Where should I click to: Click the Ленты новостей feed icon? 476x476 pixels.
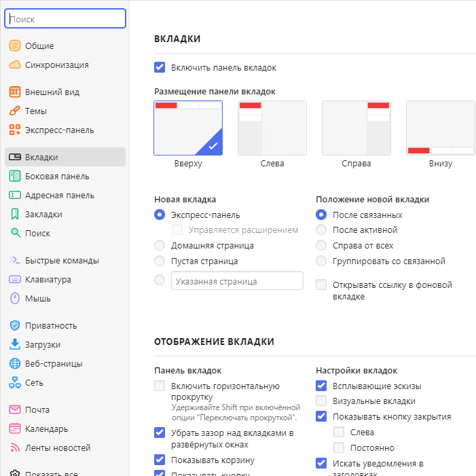[14, 448]
